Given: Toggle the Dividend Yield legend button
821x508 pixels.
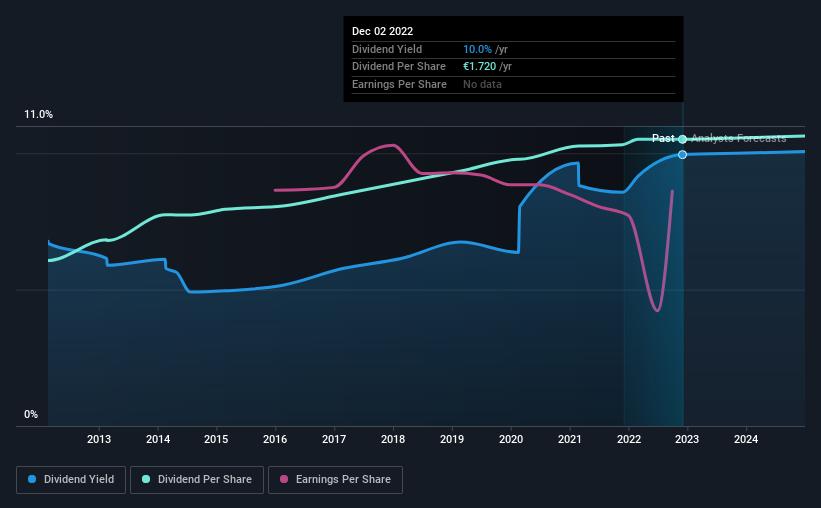Looking at the screenshot, I should (71, 480).
